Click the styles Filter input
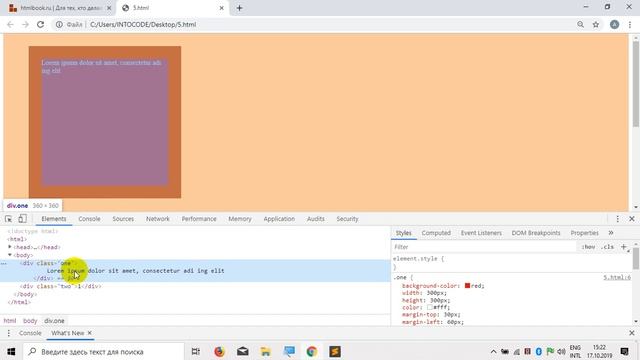 click(484, 247)
